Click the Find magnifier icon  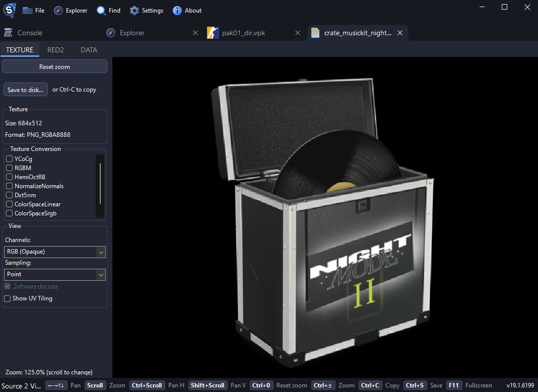click(x=101, y=11)
